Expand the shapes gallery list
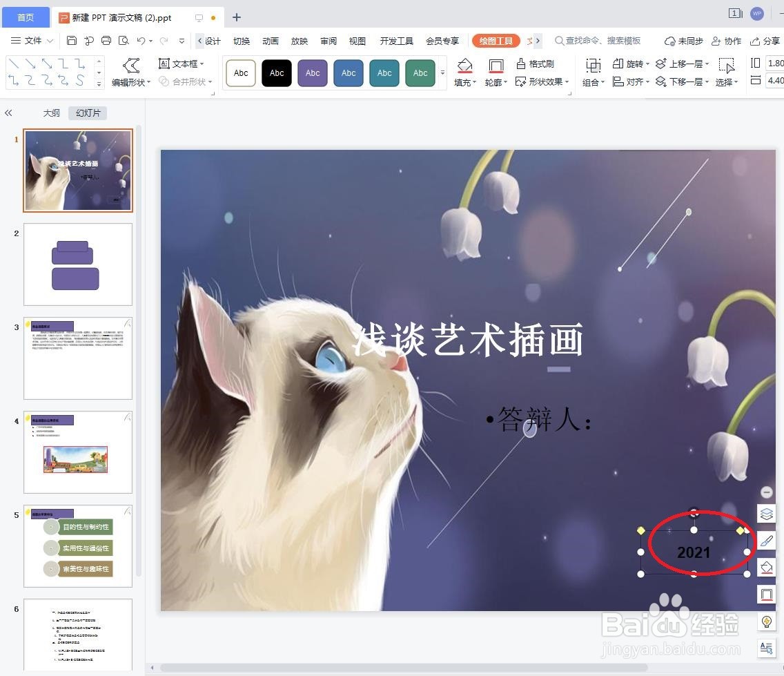Viewport: 784px width, 676px height. click(x=99, y=84)
